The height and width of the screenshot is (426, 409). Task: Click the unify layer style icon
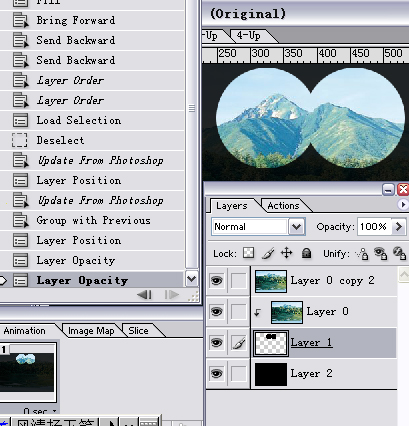[x=399, y=253]
